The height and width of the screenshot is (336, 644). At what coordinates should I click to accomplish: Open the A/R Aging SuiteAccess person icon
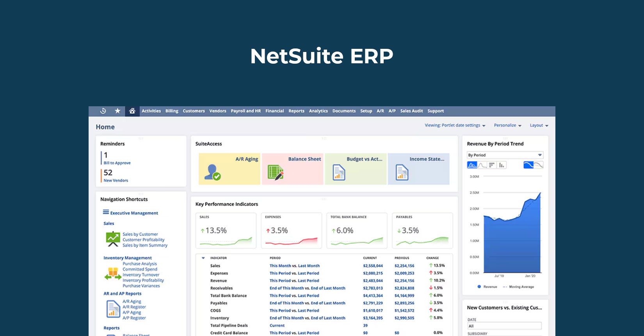(x=212, y=172)
